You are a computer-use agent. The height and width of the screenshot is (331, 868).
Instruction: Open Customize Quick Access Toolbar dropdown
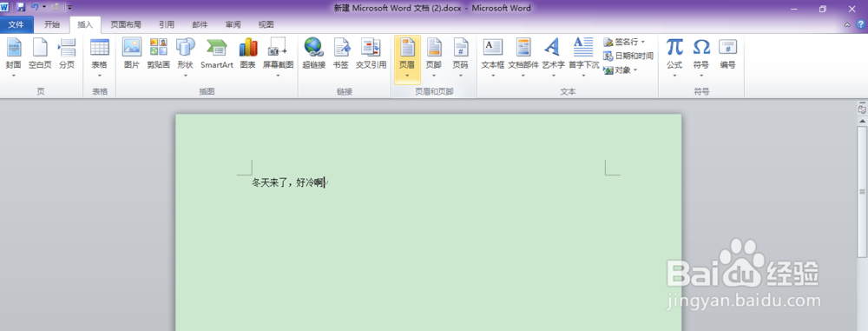click(x=69, y=8)
